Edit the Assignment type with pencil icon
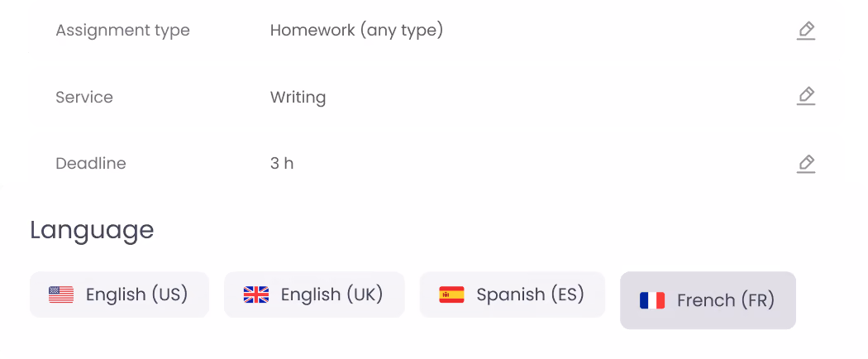Screen dimensions: 868x359 806,31
